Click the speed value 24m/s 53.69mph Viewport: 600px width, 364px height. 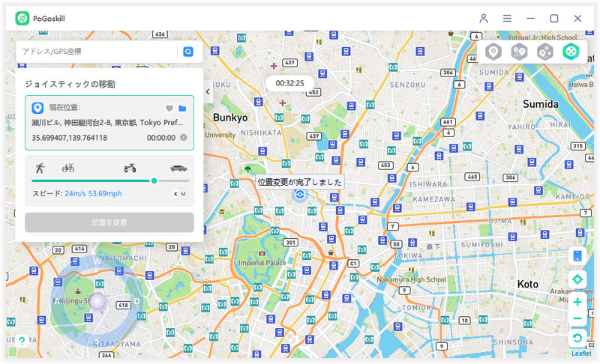tap(93, 194)
